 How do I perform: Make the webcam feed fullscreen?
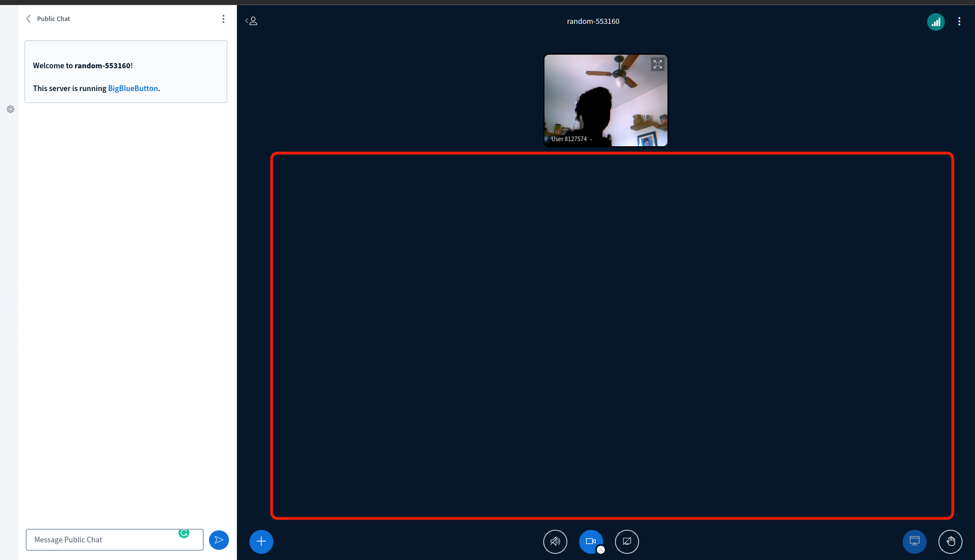[657, 64]
